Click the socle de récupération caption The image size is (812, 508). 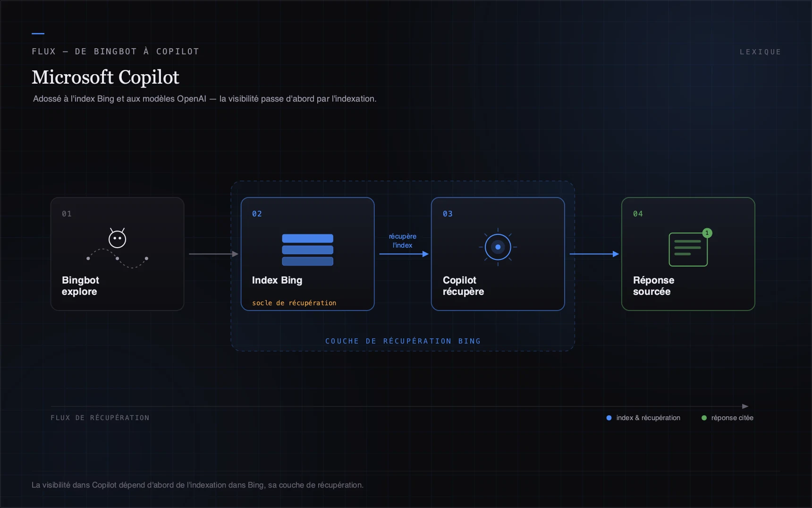[x=294, y=303]
